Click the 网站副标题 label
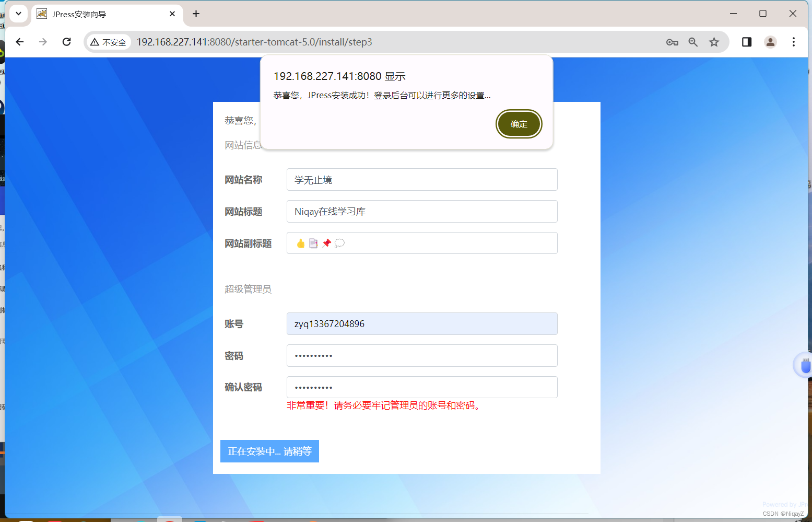This screenshot has height=522, width=812. click(248, 243)
